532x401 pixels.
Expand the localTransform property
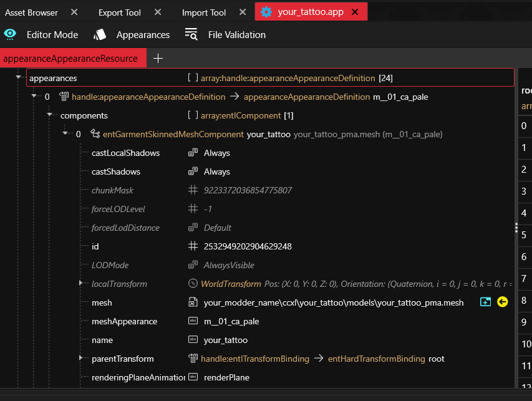click(x=80, y=284)
